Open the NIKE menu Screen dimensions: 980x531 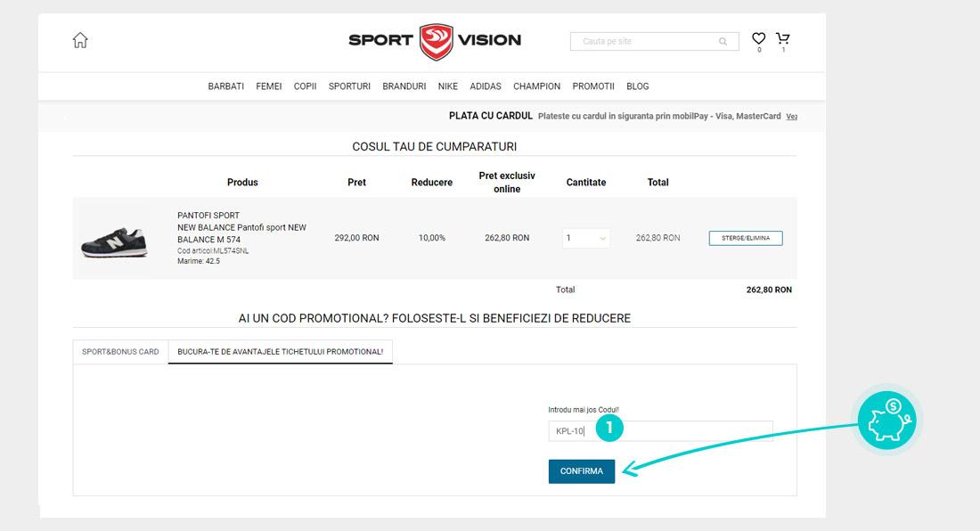(x=447, y=86)
